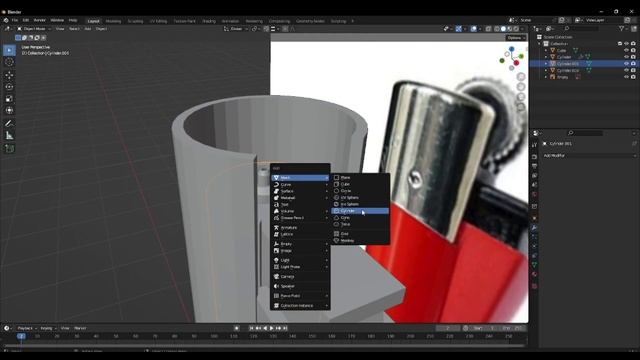Open the Object Mode dropdown
This screenshot has height=360, width=640.
click(x=34, y=29)
